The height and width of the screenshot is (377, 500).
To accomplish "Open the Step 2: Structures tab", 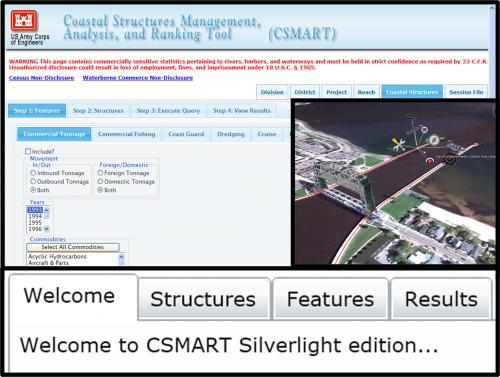I will click(98, 111).
